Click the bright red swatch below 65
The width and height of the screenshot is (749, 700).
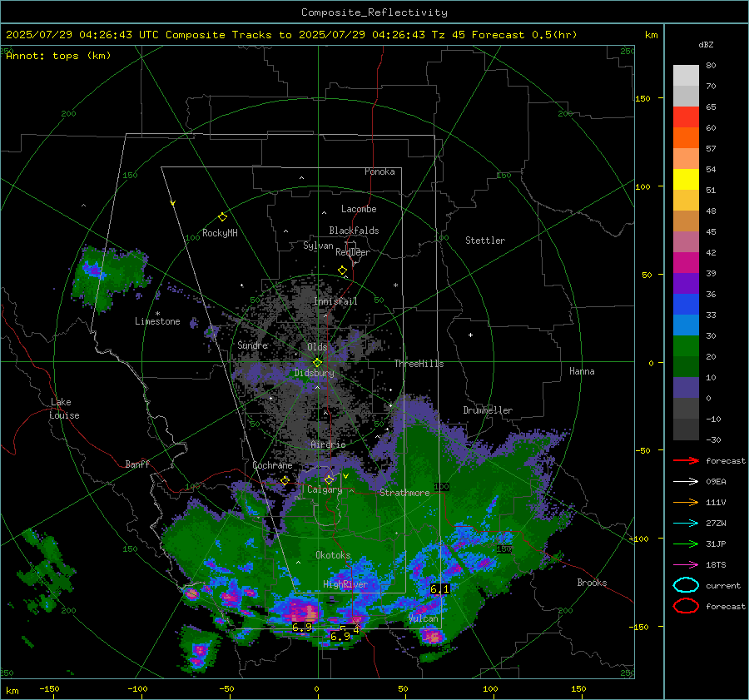click(x=686, y=117)
